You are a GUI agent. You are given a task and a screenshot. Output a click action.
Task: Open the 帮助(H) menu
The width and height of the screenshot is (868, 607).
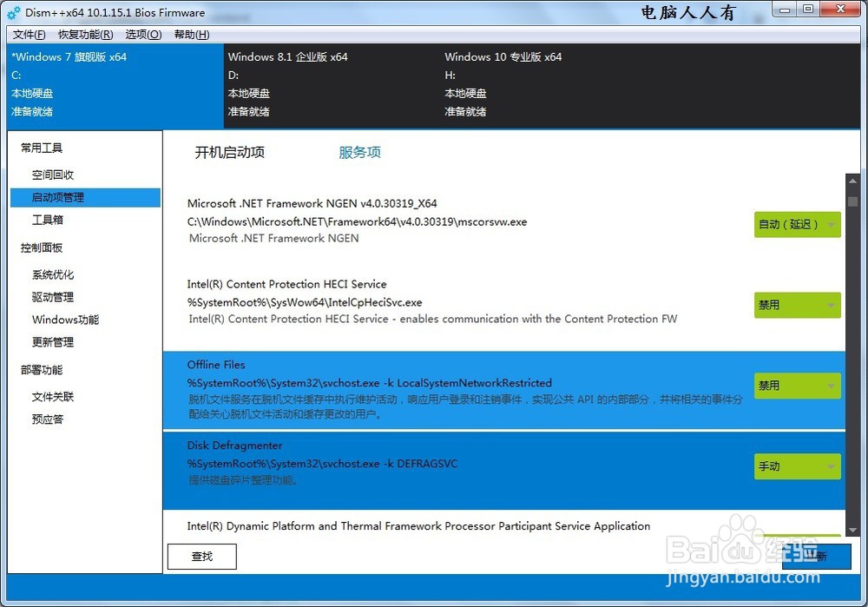click(x=192, y=35)
